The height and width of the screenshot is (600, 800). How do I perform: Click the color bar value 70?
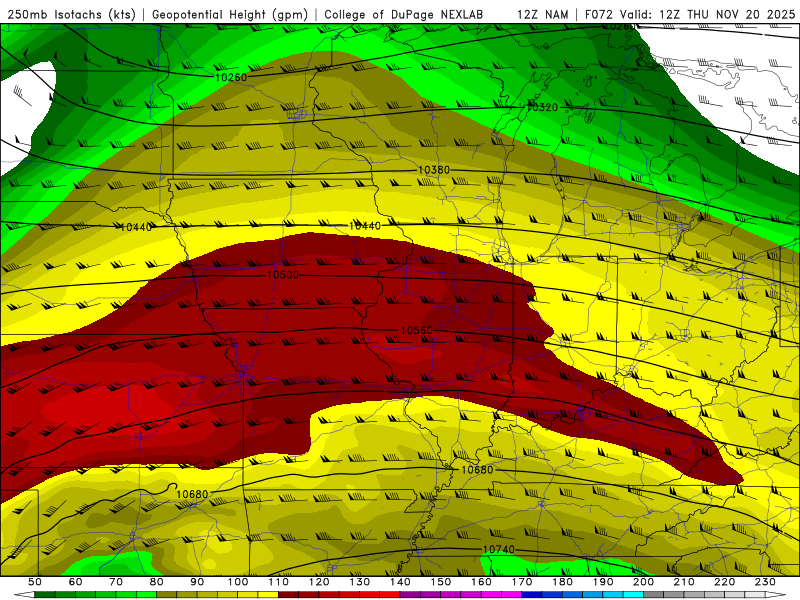[x=116, y=582]
